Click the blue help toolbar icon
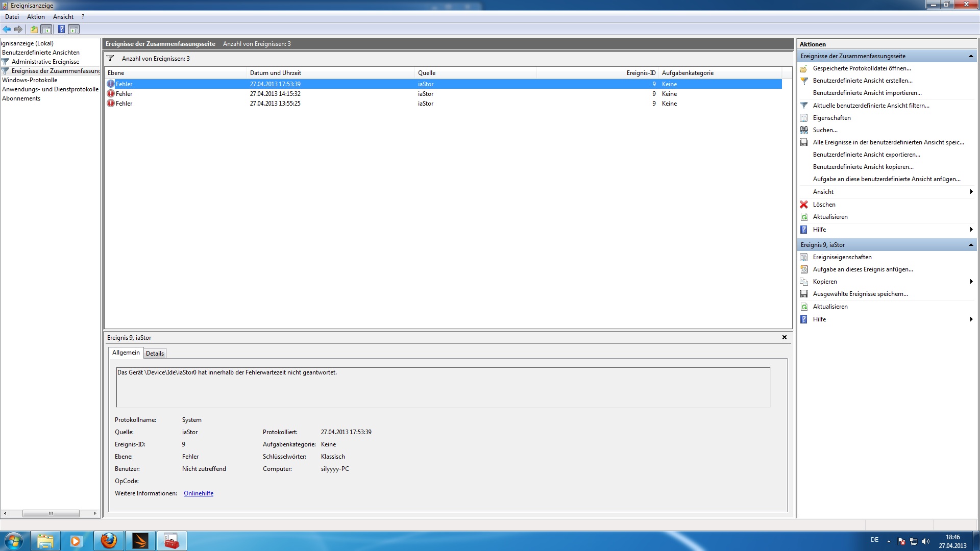The height and width of the screenshot is (551, 980). [x=61, y=30]
